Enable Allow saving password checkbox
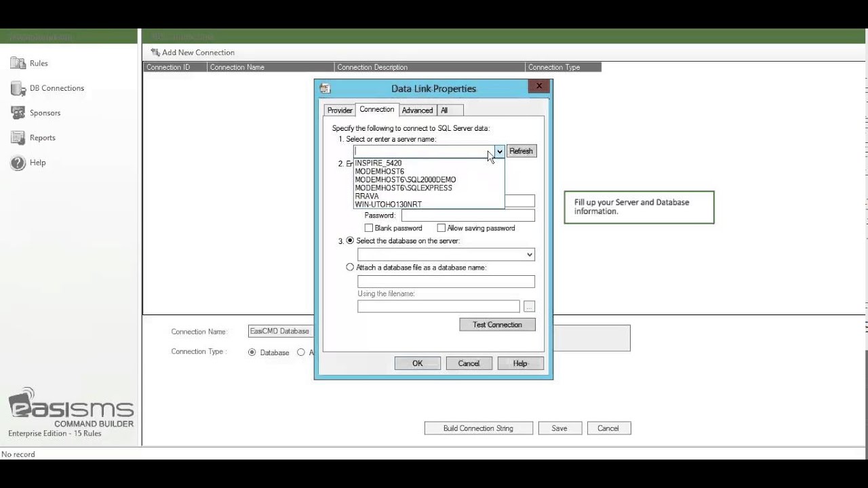The width and height of the screenshot is (868, 488). (441, 228)
